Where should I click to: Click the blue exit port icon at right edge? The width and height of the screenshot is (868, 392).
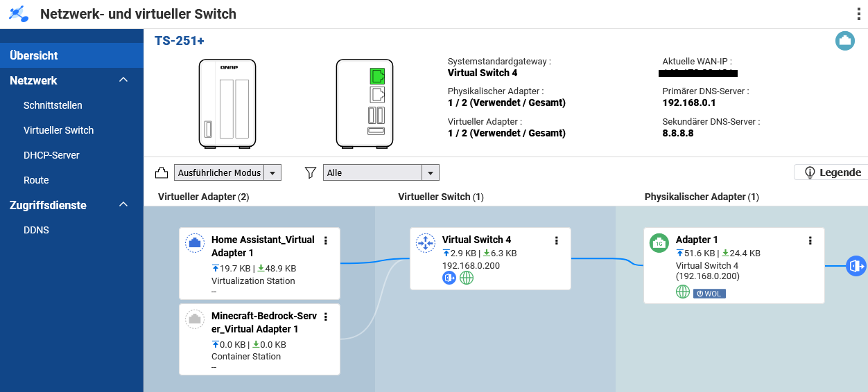tap(856, 266)
